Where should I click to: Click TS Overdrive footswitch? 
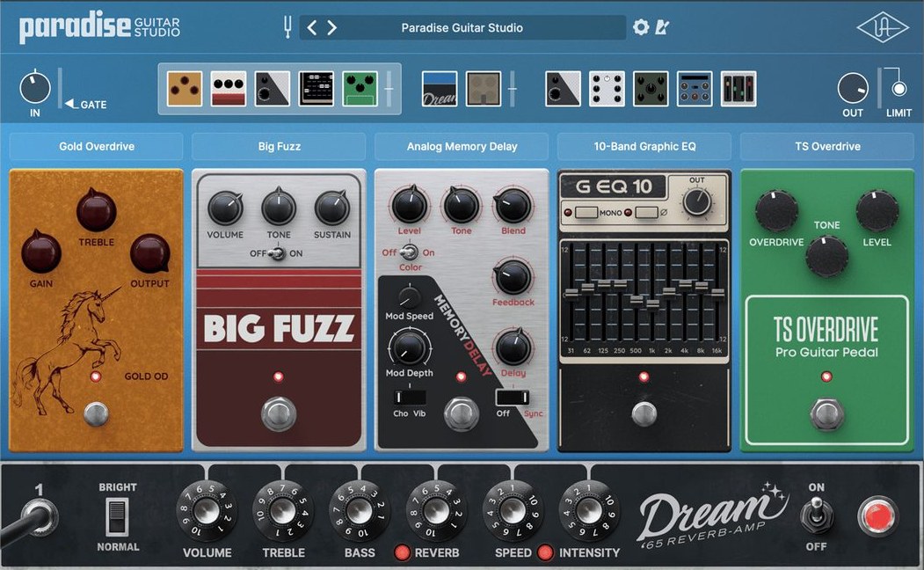tap(826, 413)
